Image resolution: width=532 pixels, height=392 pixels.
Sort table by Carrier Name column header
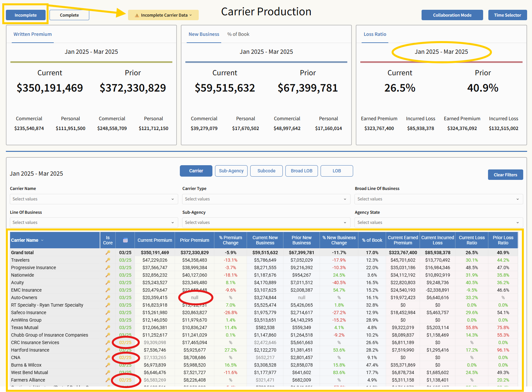pyautogui.click(x=25, y=240)
